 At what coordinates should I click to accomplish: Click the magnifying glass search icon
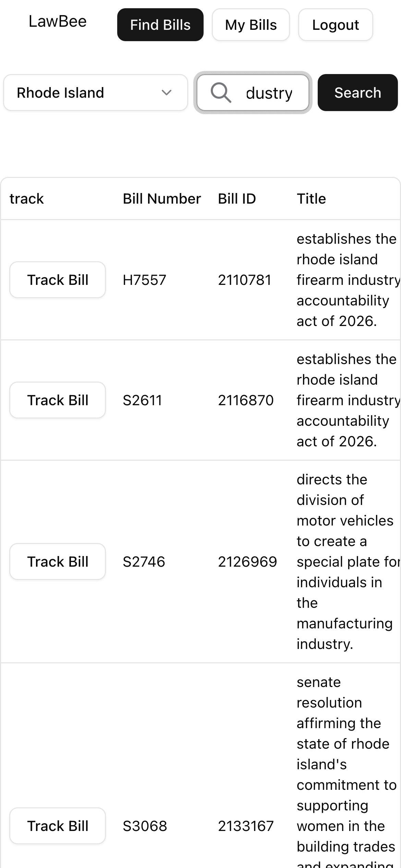click(220, 93)
